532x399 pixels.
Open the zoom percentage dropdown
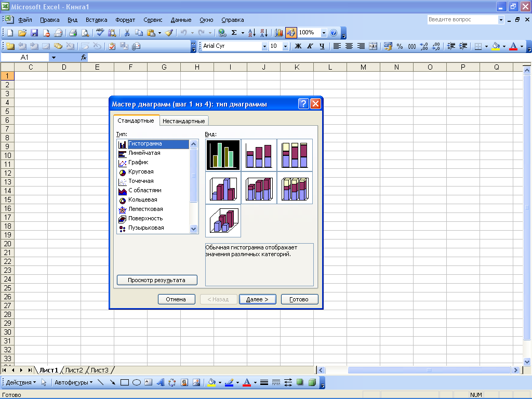(x=324, y=33)
